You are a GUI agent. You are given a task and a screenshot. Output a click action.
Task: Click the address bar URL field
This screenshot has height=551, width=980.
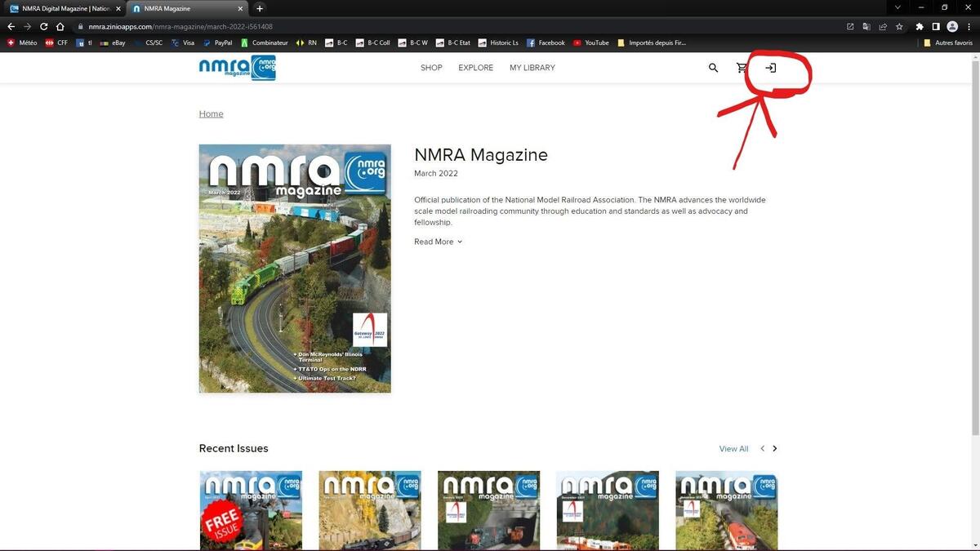[457, 26]
